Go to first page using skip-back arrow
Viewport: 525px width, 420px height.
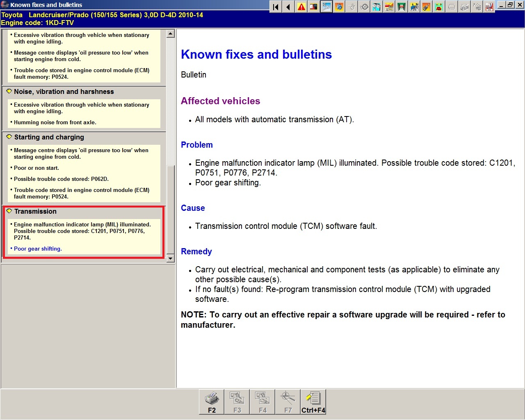(x=276, y=7)
